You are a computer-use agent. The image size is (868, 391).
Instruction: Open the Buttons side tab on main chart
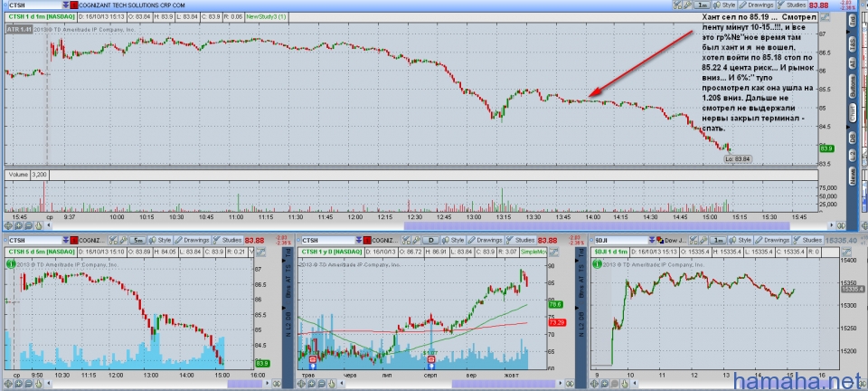[x=853, y=88]
